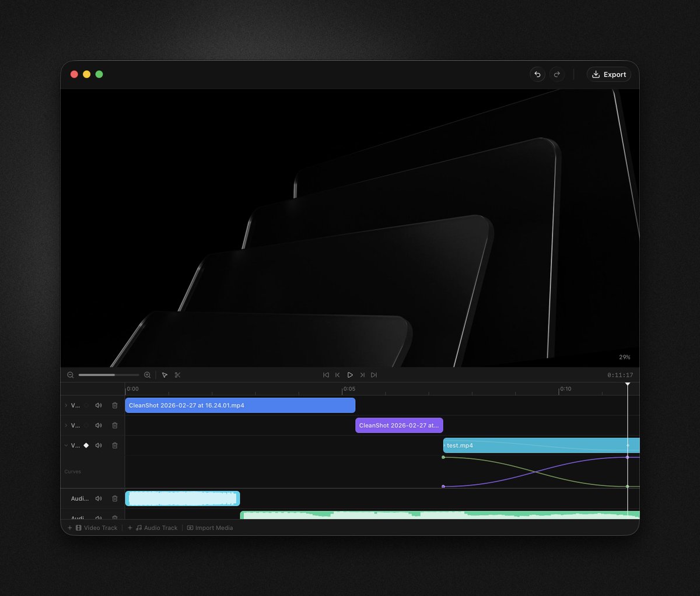700x596 pixels.
Task: Zoom in the timeline with the plus magnifier
Action: pos(147,375)
